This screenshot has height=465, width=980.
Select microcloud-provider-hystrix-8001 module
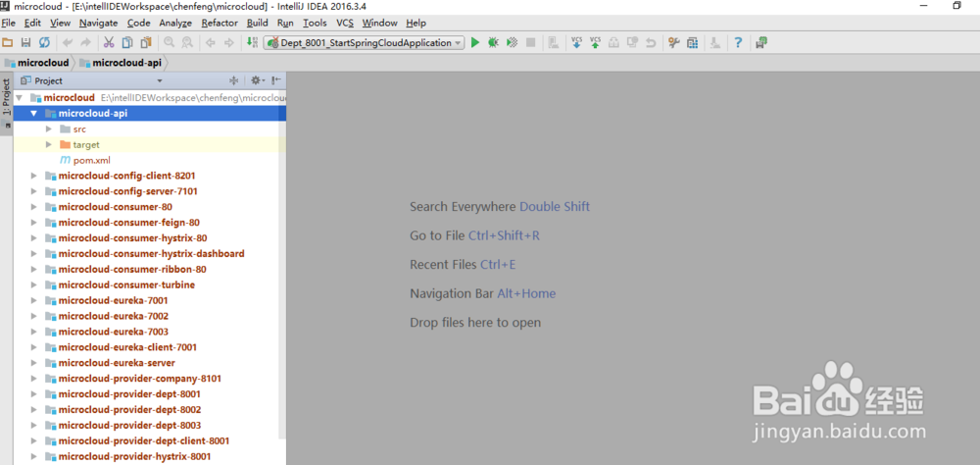pos(134,457)
